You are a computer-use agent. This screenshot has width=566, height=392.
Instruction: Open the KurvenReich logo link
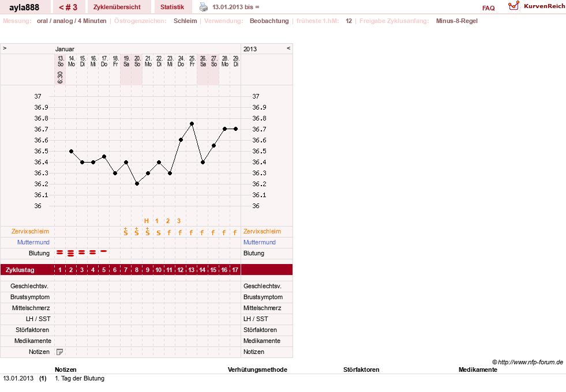pos(537,6)
